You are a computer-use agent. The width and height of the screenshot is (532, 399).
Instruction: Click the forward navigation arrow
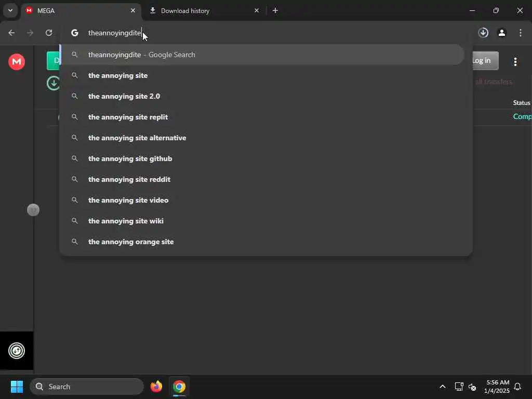(30, 33)
